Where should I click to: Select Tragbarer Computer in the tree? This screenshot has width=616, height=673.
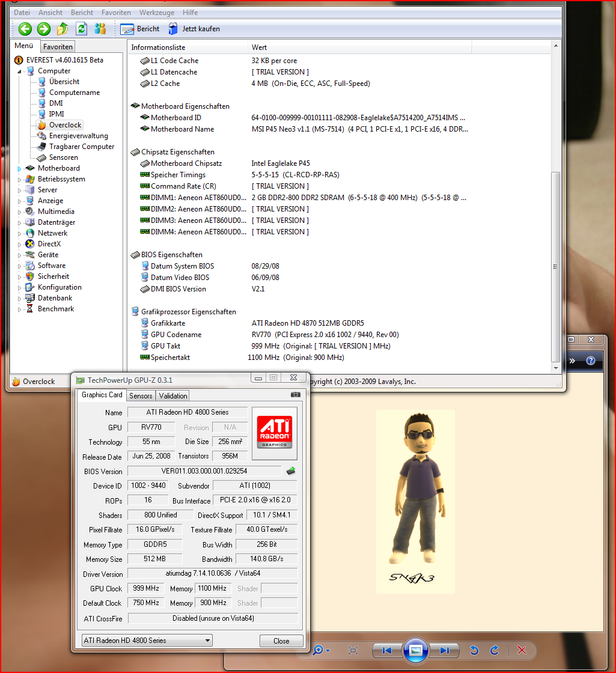82,147
